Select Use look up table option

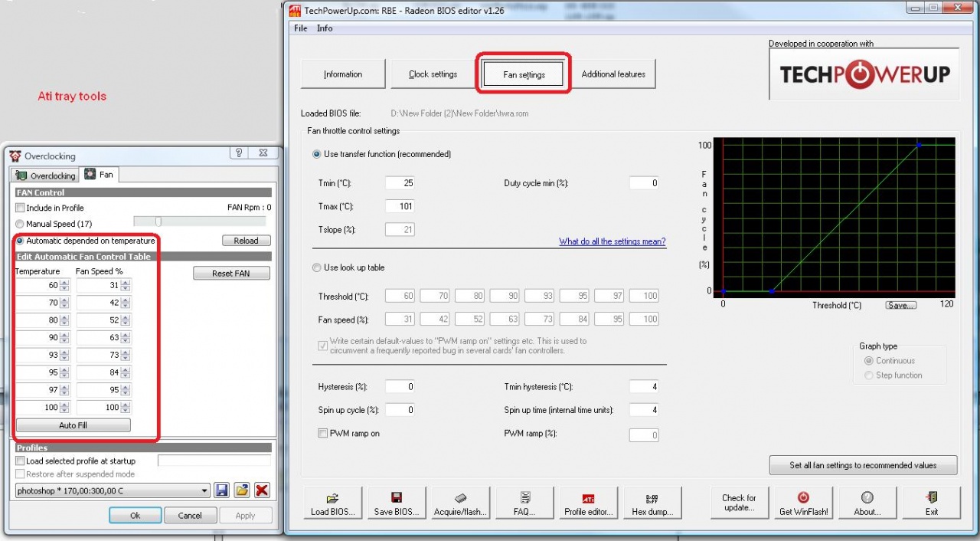(x=317, y=267)
